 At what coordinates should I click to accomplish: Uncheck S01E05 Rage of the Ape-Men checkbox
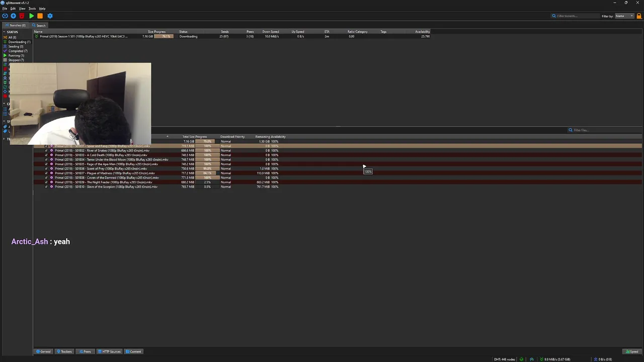[x=46, y=164]
